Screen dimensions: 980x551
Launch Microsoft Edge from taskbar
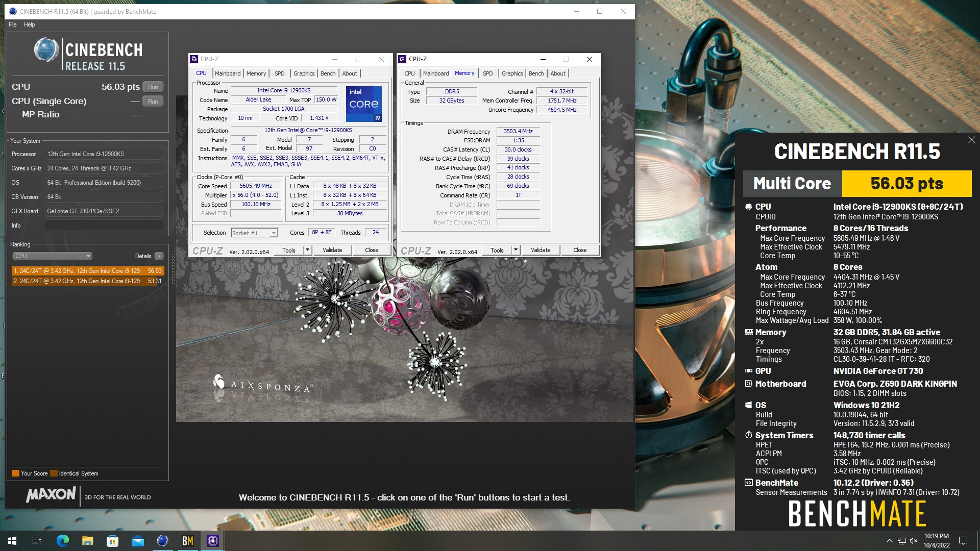click(x=62, y=541)
